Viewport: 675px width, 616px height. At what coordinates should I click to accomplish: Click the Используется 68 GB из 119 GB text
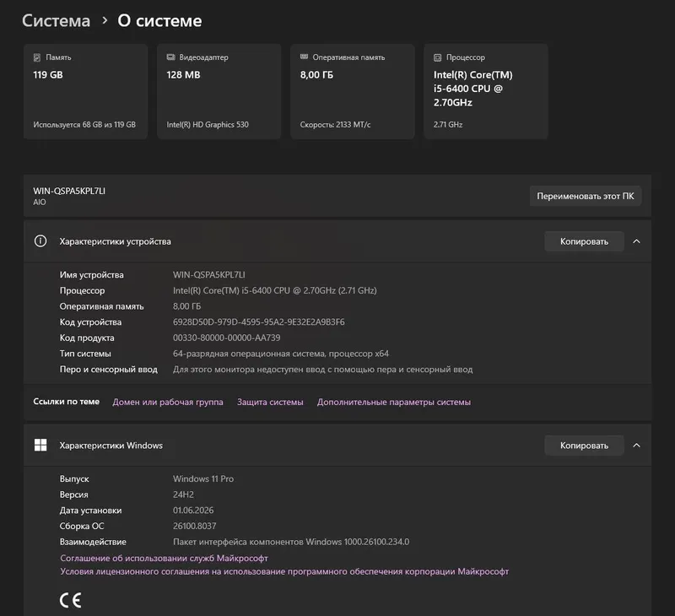(x=84, y=124)
